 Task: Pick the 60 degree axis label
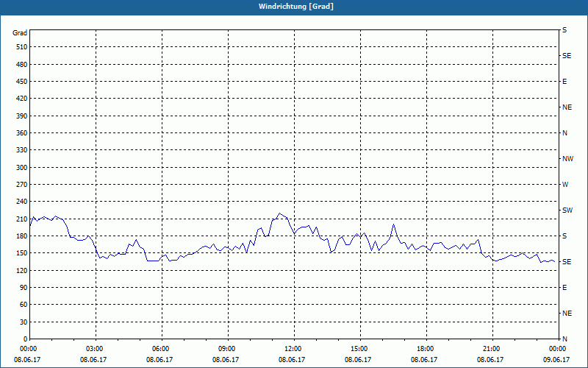[24, 305]
